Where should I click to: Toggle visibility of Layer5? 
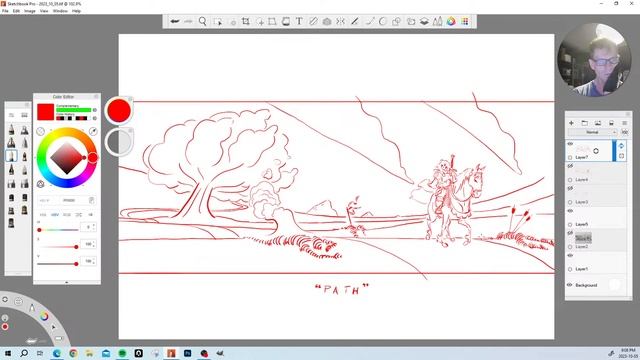(570, 211)
